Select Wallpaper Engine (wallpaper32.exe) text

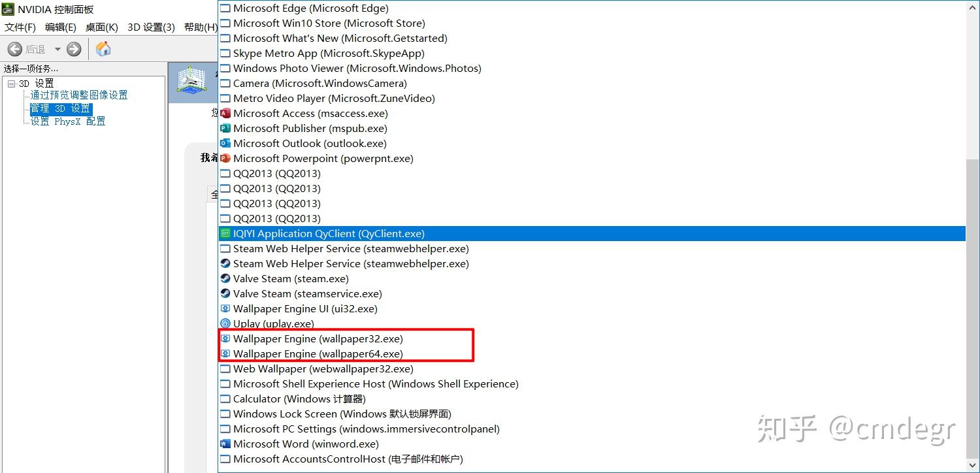(x=318, y=339)
